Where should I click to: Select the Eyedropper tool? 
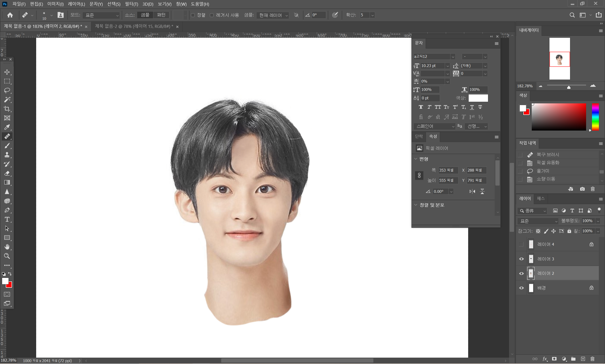(x=7, y=127)
